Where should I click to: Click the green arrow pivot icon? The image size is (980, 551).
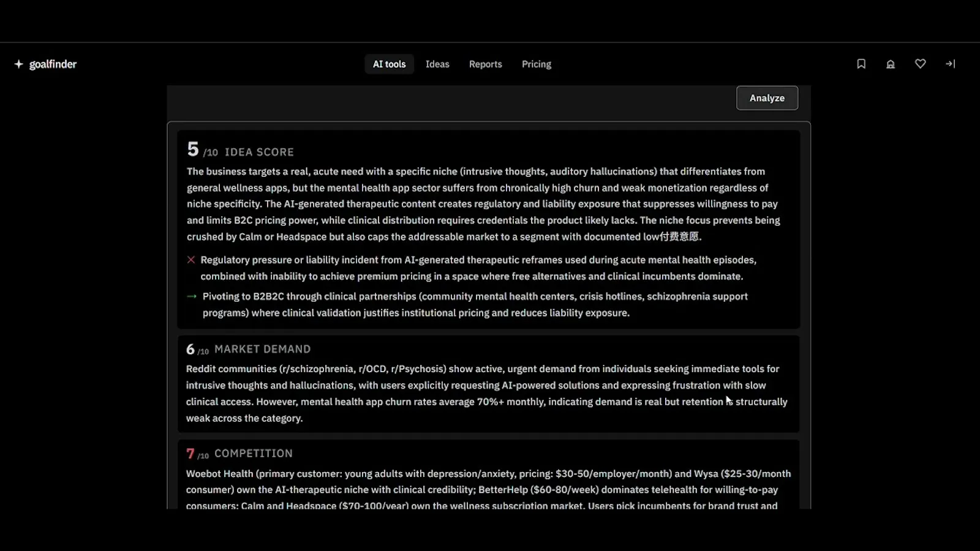[x=192, y=296]
